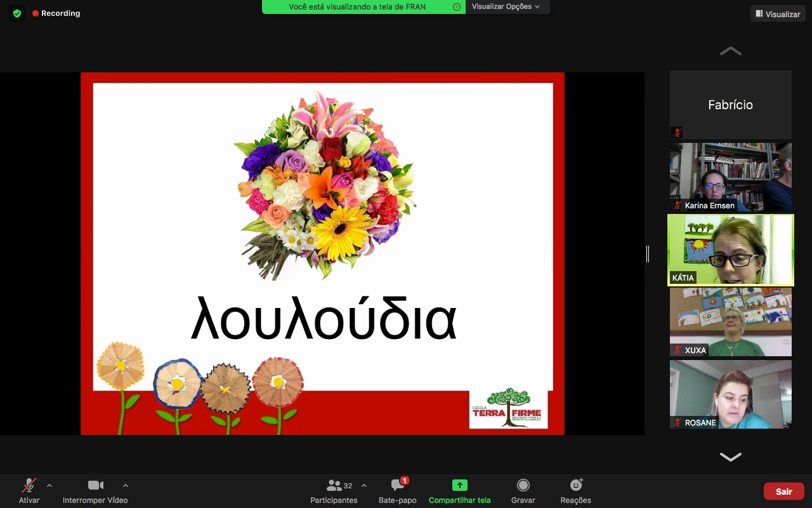Open the Participantes panel
812x508 pixels.
[334, 491]
